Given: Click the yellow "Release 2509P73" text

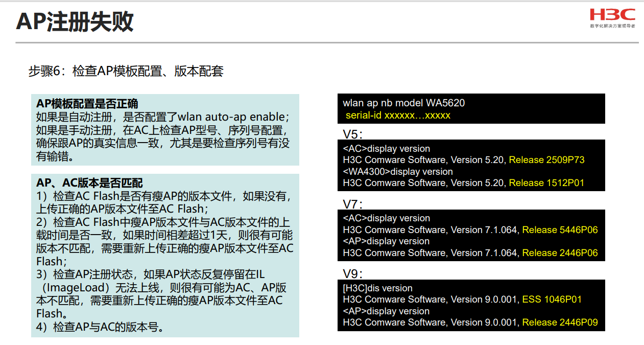Looking at the screenshot, I should (546, 160).
